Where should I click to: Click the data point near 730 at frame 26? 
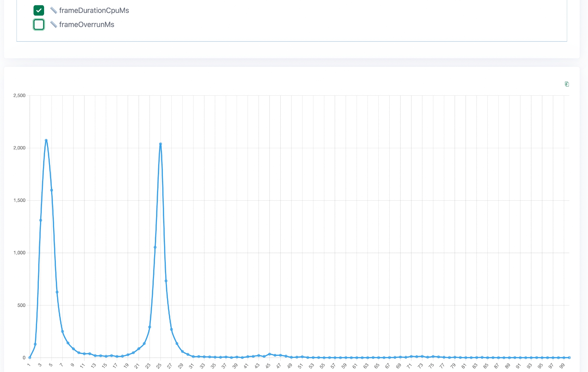(x=166, y=281)
